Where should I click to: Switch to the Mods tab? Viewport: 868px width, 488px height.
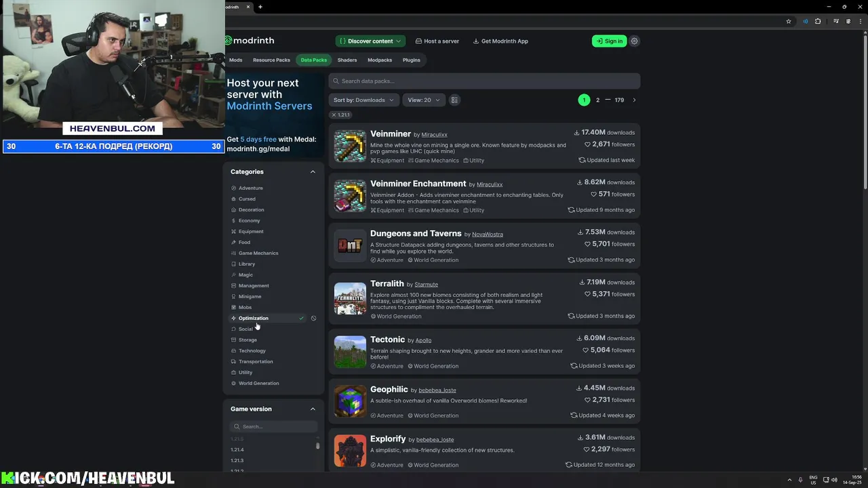click(x=235, y=60)
